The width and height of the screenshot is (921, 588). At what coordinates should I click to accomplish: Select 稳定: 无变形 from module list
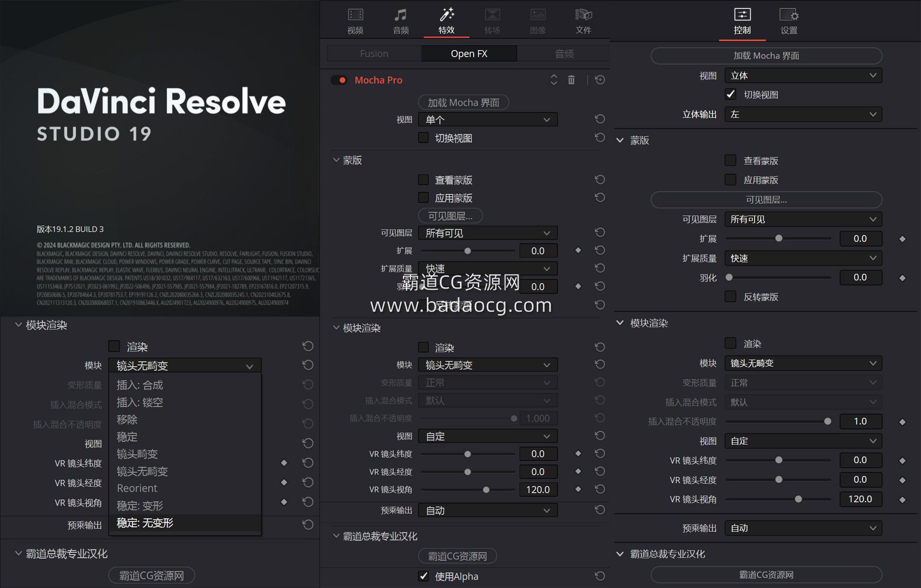click(145, 523)
